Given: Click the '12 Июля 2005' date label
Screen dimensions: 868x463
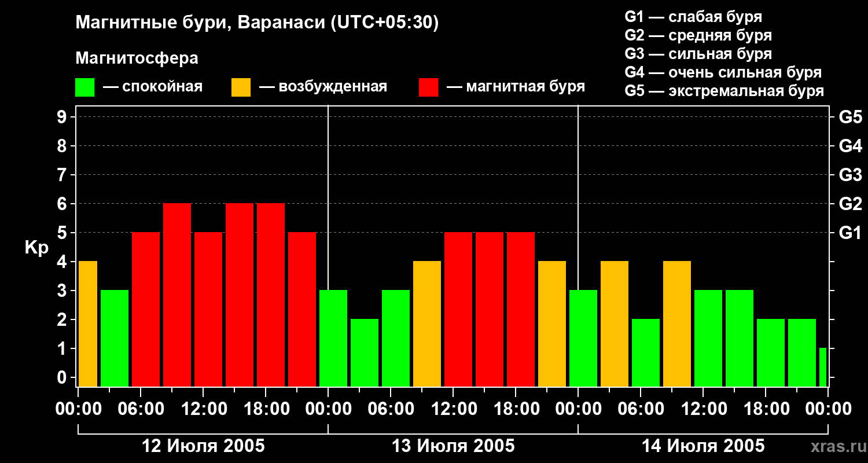Looking at the screenshot, I should [x=203, y=446].
